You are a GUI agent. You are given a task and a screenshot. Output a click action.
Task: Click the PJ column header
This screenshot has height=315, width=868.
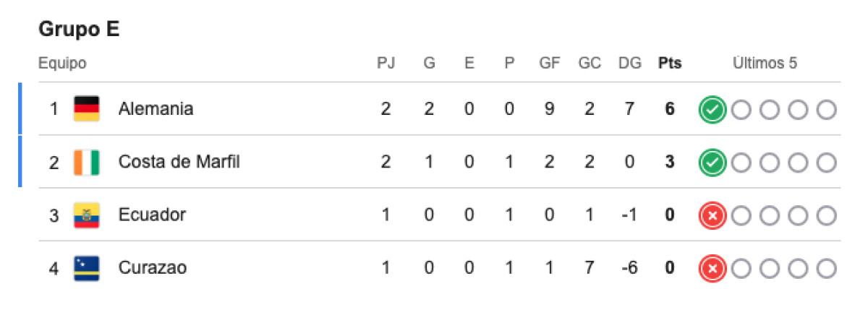point(386,64)
